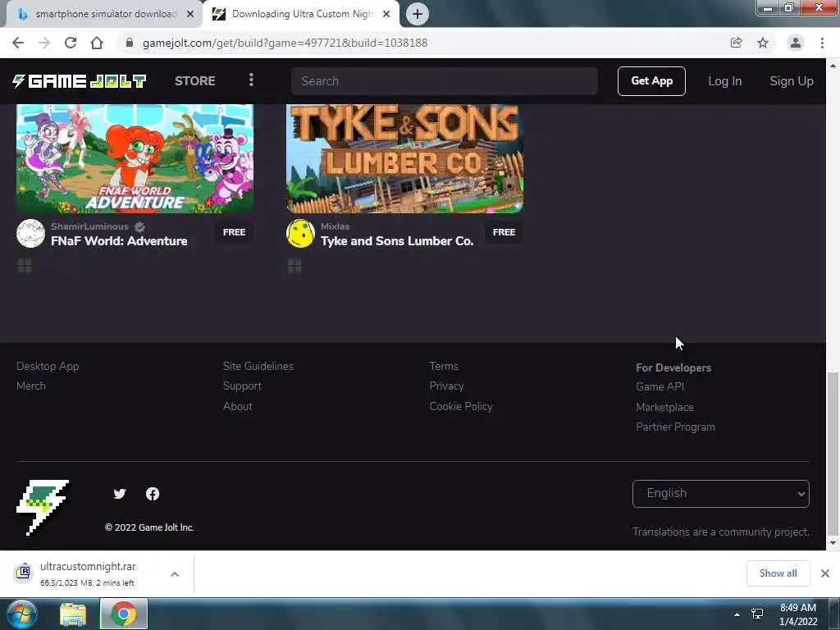Click the ShamirLuminous developer name

tap(89, 226)
